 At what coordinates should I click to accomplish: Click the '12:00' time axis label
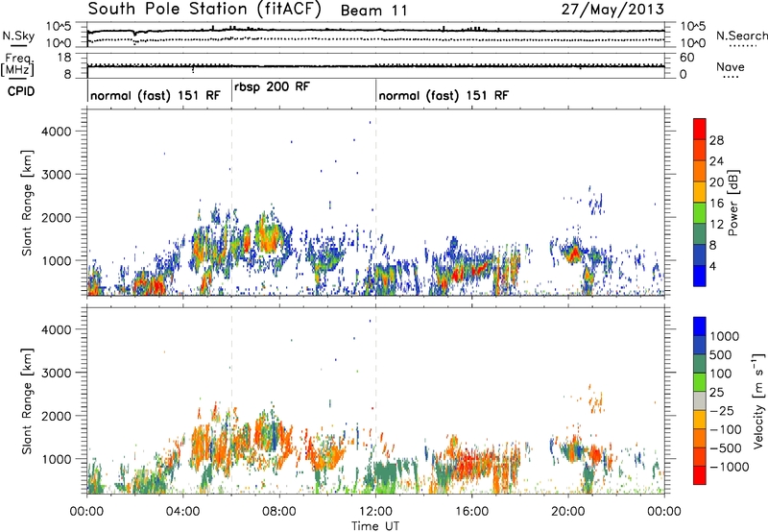click(375, 512)
